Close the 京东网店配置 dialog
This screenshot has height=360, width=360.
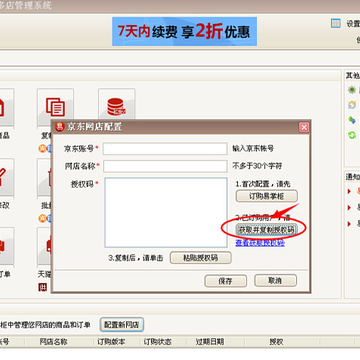(x=304, y=127)
